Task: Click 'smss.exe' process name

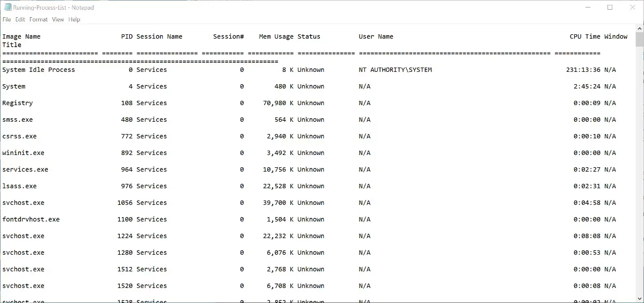Action: coord(18,120)
